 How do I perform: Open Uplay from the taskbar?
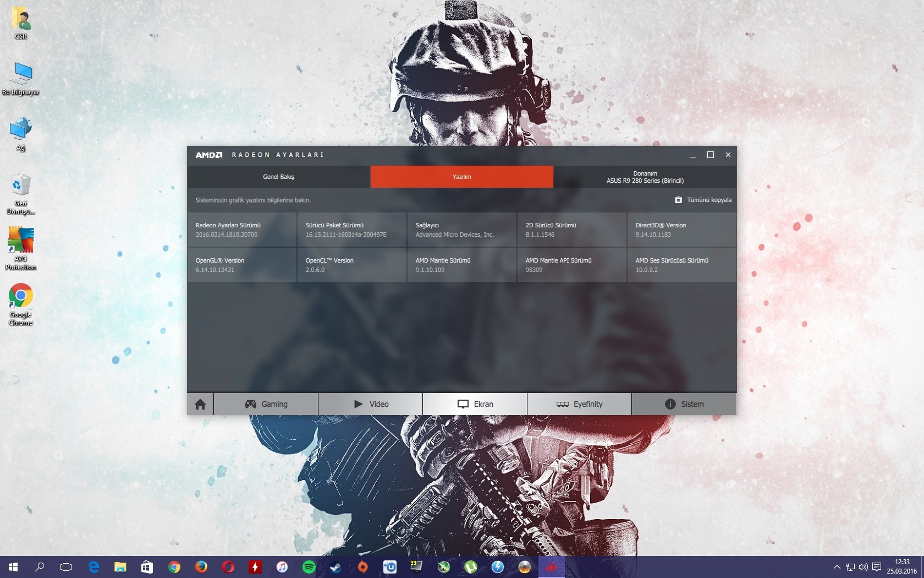(390, 567)
